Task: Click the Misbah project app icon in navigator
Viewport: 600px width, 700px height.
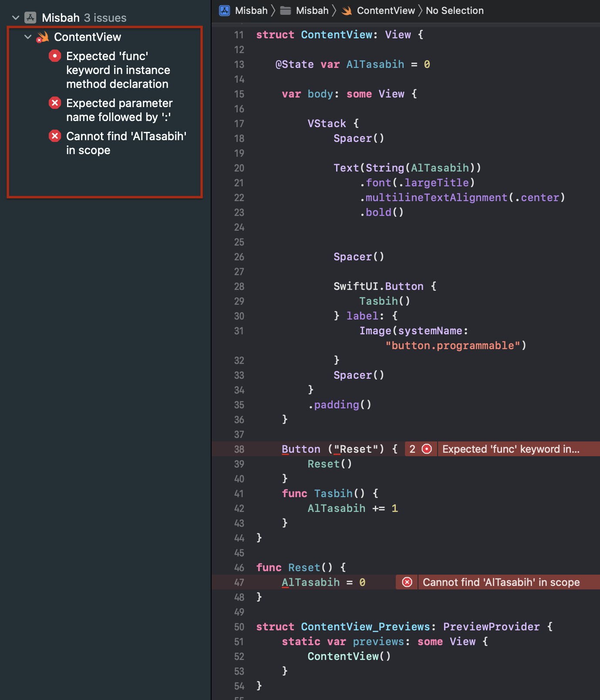Action: (30, 18)
